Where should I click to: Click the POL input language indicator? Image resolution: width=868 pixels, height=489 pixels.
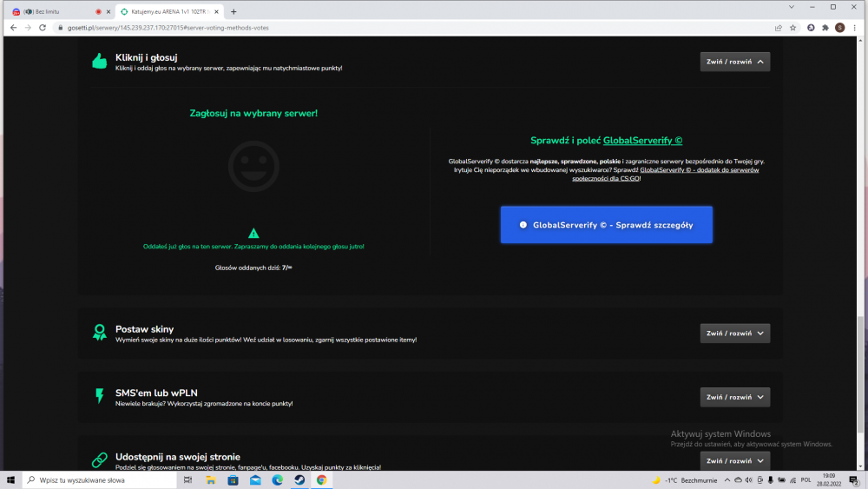pos(806,480)
